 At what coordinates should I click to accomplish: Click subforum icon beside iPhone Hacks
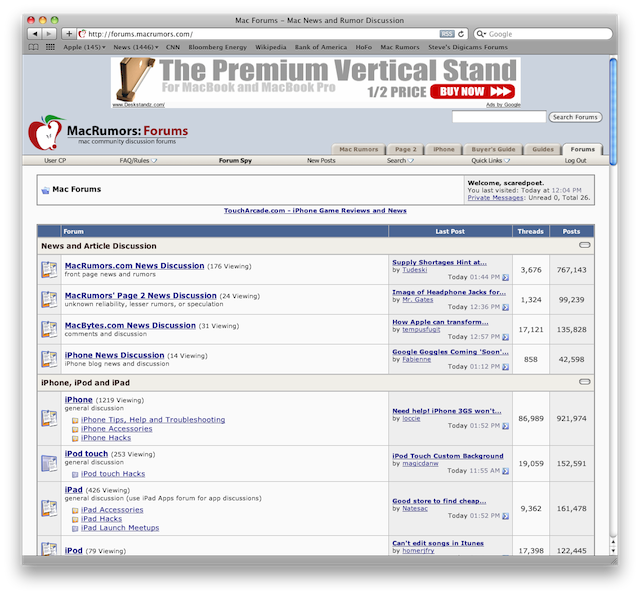tap(75, 438)
